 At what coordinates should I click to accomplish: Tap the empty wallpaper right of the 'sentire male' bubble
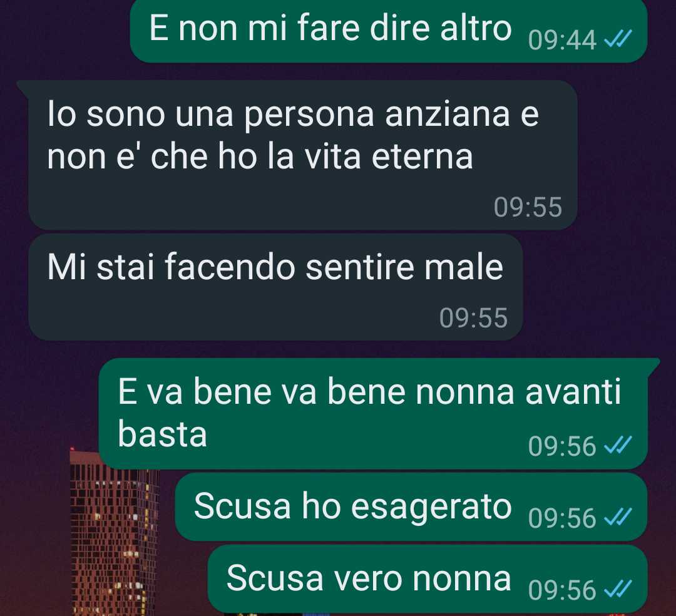[599, 287]
